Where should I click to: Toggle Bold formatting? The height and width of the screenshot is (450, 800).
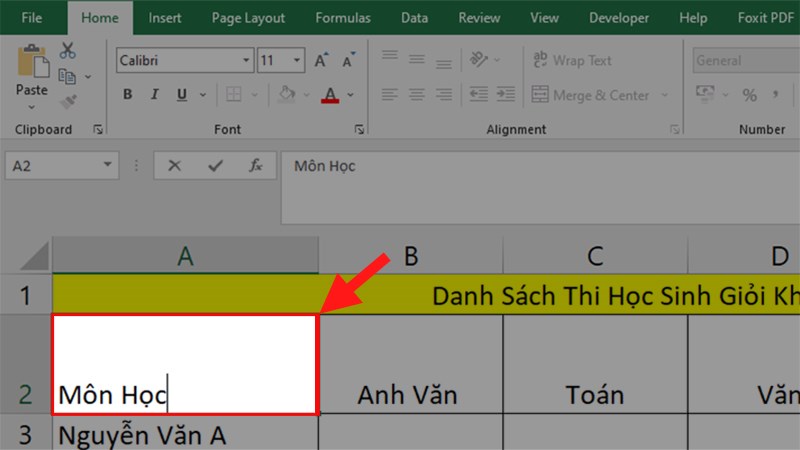pyautogui.click(x=127, y=96)
